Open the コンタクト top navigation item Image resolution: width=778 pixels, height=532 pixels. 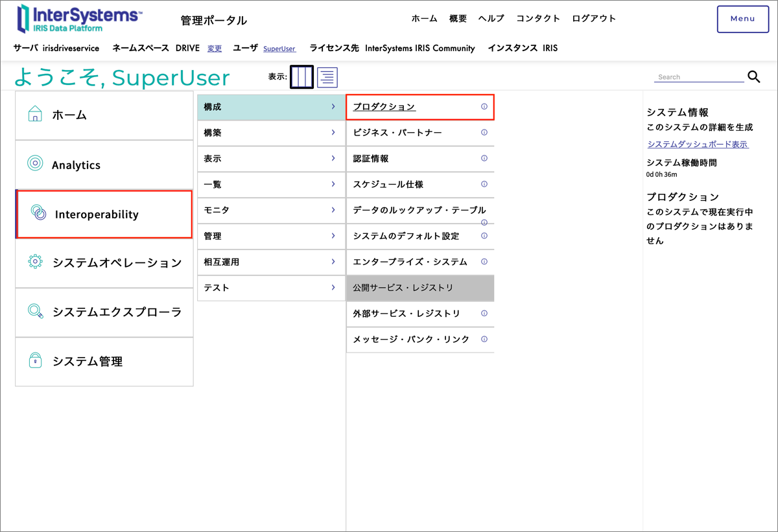pyautogui.click(x=537, y=19)
